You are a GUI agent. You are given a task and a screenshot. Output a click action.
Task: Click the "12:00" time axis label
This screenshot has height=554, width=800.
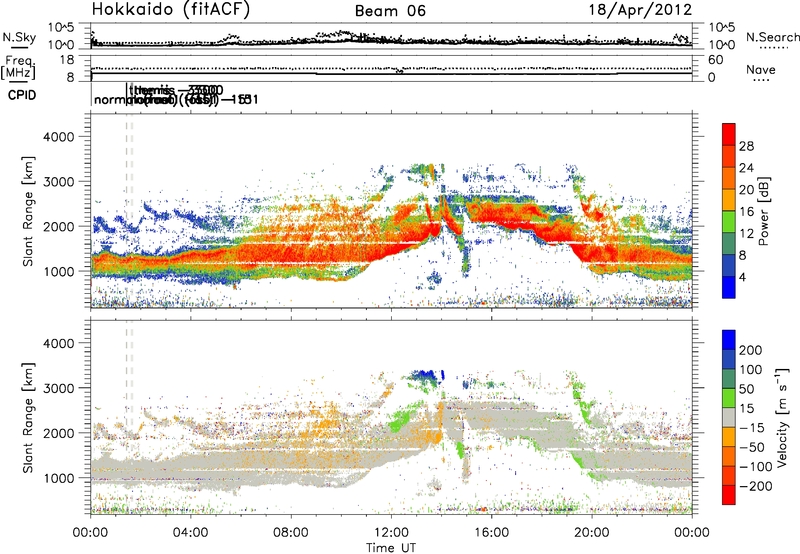click(x=391, y=533)
